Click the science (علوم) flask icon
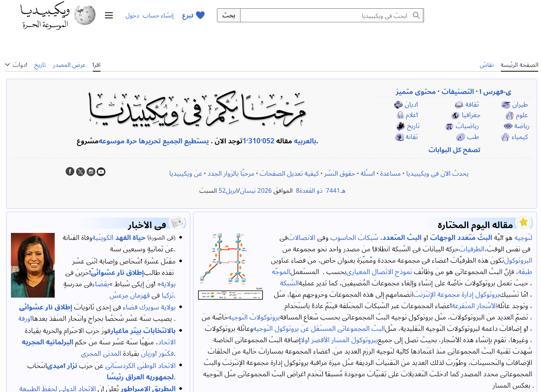 click(510, 115)
